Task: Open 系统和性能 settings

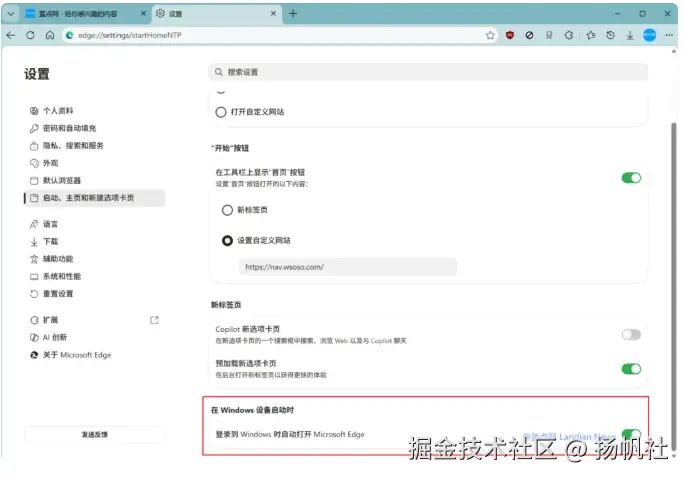Action: click(94, 276)
